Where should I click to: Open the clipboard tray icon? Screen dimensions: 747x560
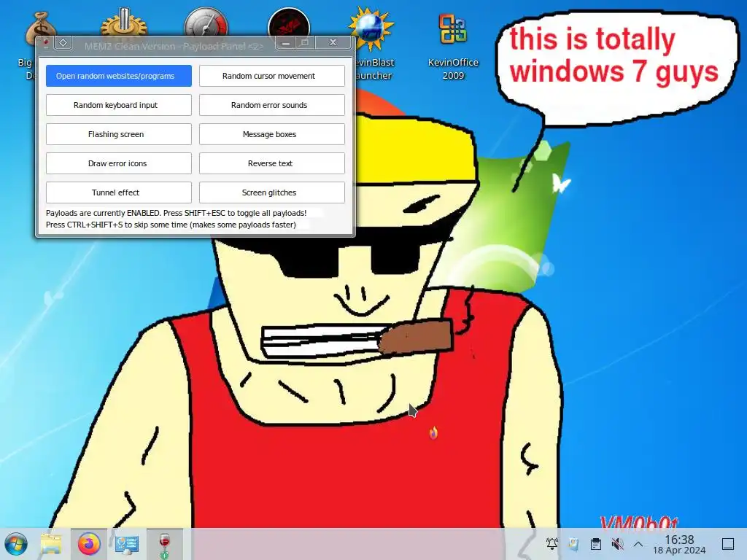(x=595, y=544)
